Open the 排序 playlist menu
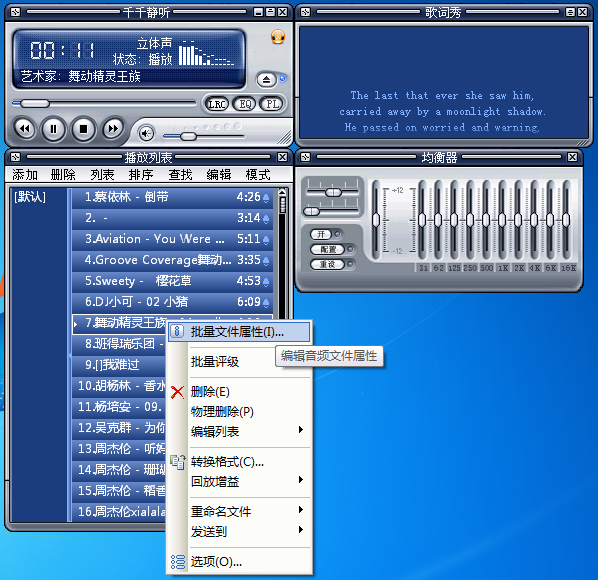598x580 pixels. [141, 175]
